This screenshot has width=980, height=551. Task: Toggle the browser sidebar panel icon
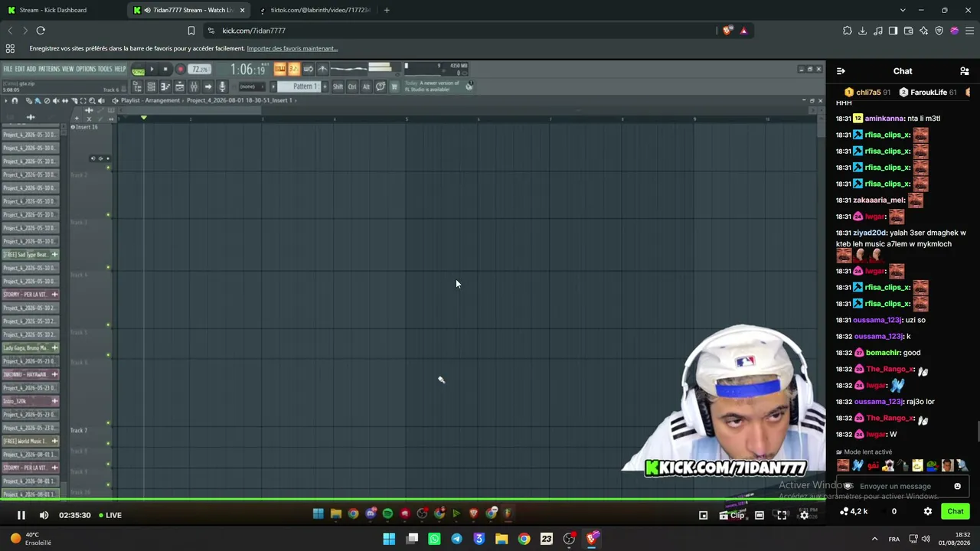click(x=893, y=31)
